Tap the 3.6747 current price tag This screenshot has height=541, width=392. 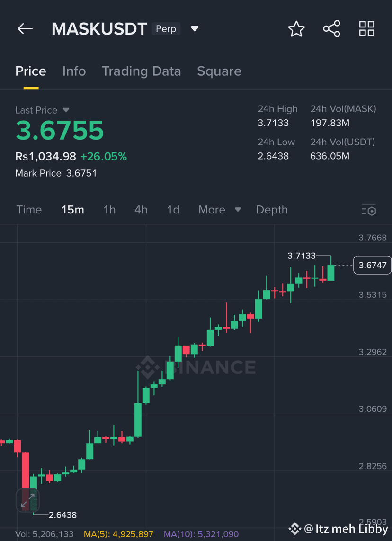(x=372, y=265)
